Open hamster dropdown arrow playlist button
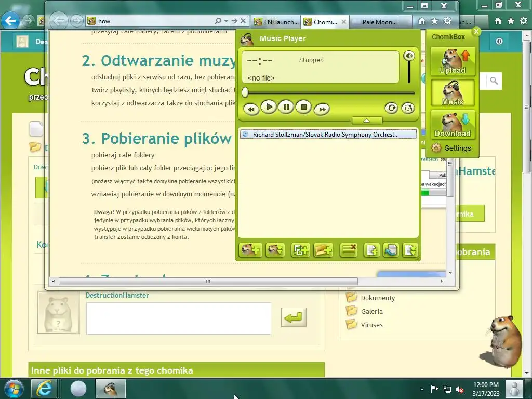 pos(275,250)
